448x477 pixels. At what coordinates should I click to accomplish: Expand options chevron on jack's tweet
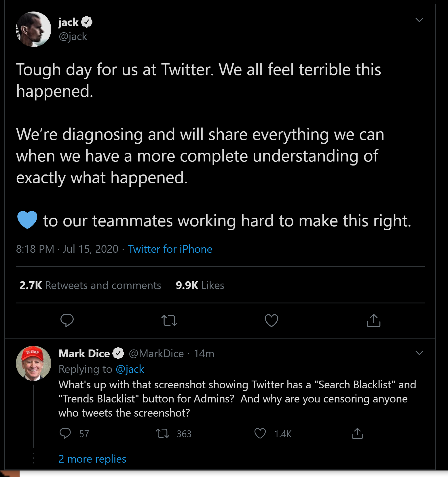pyautogui.click(x=419, y=20)
